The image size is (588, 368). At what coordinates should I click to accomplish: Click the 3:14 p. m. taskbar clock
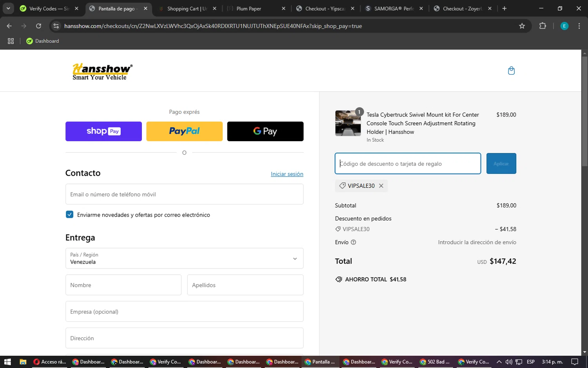point(552,362)
